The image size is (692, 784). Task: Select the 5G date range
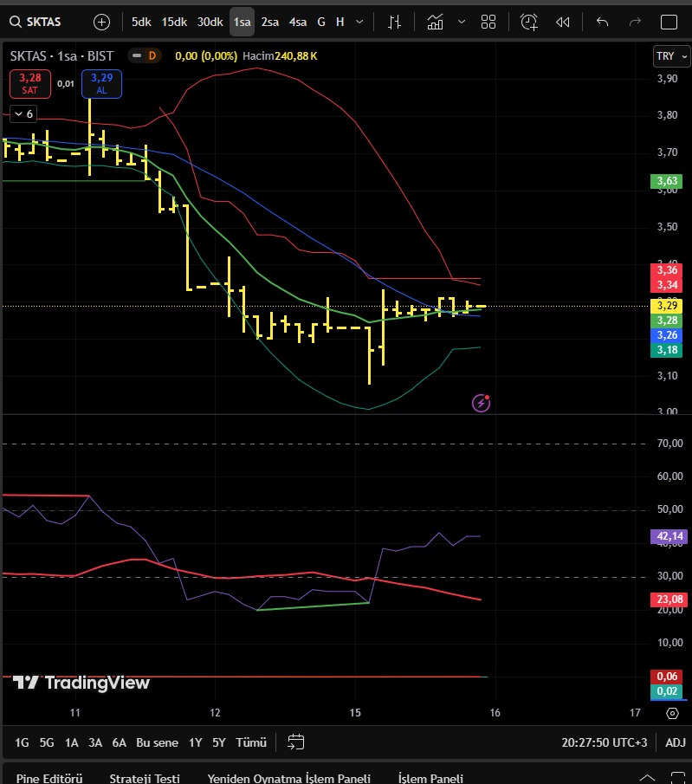point(47,742)
